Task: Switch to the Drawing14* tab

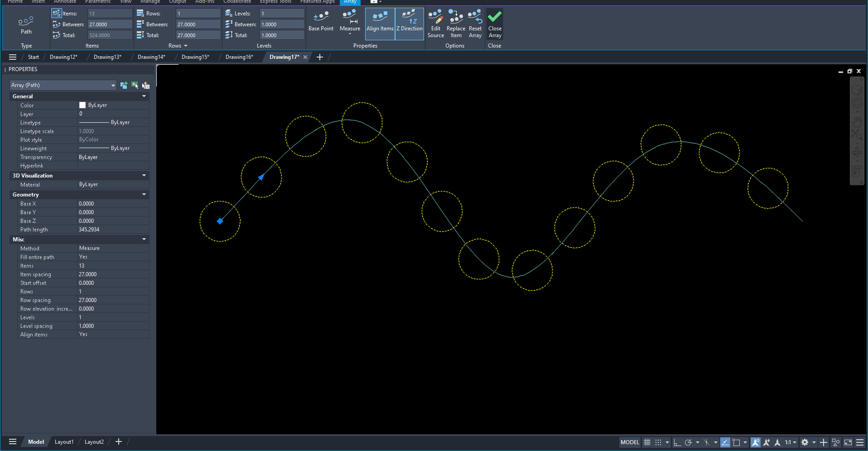Action: coord(151,57)
